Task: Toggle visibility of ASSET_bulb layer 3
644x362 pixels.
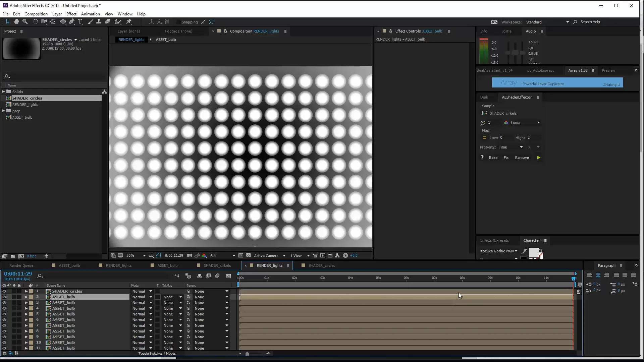Action: pos(4,303)
